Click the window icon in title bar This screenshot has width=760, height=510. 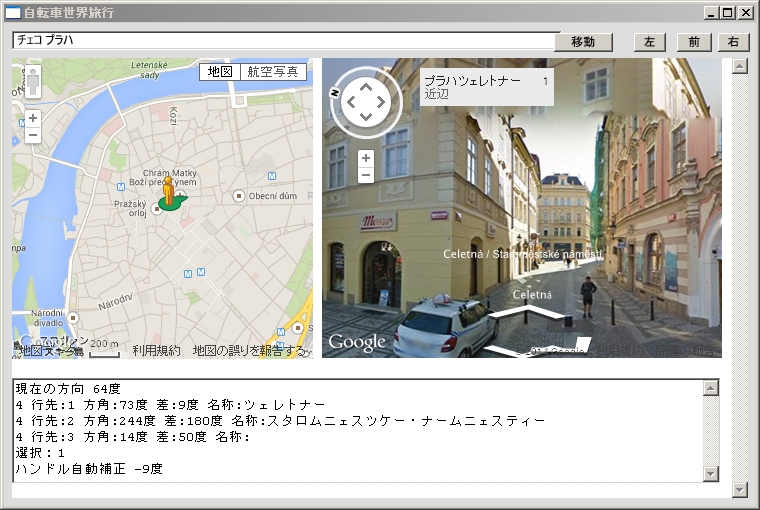13,13
